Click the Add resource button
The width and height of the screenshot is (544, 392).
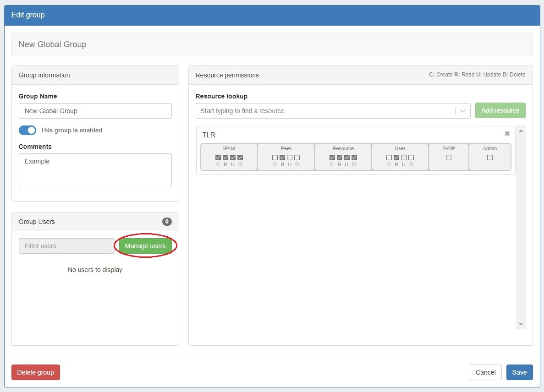click(x=500, y=110)
